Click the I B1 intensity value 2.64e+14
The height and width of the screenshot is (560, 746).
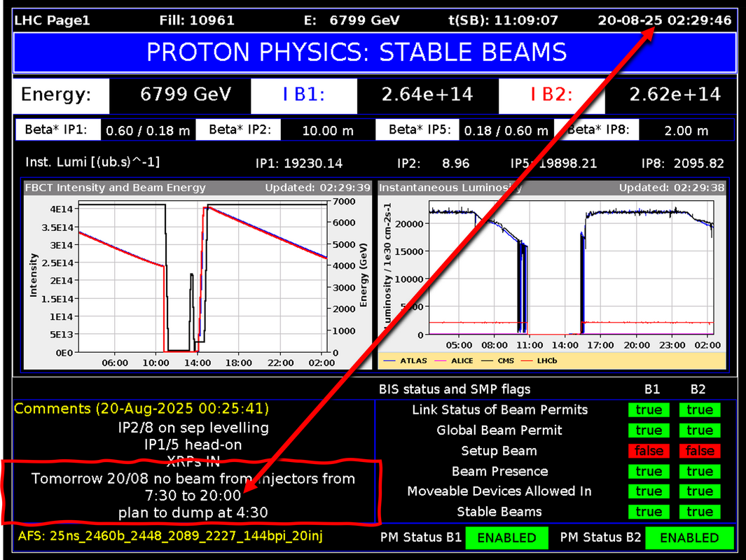pyautogui.click(x=427, y=94)
